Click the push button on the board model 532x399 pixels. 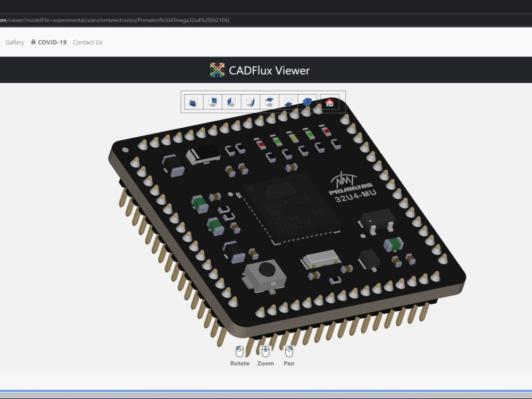265,276
